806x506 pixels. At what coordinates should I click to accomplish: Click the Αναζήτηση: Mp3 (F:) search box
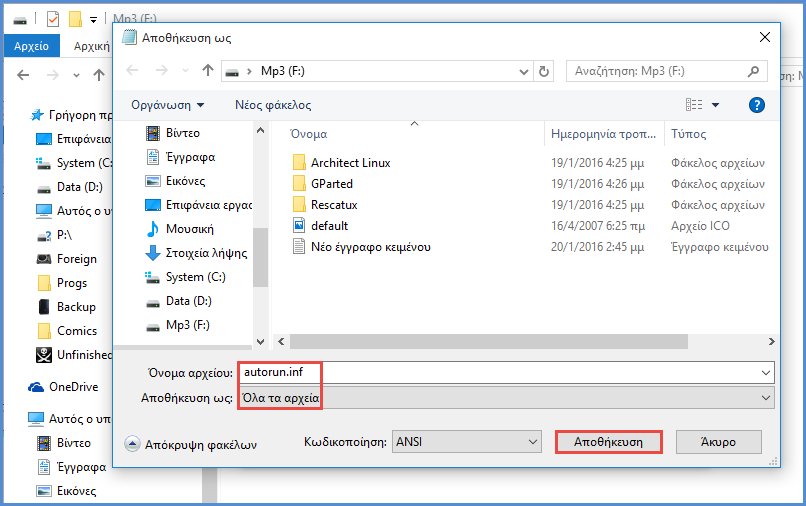667,71
